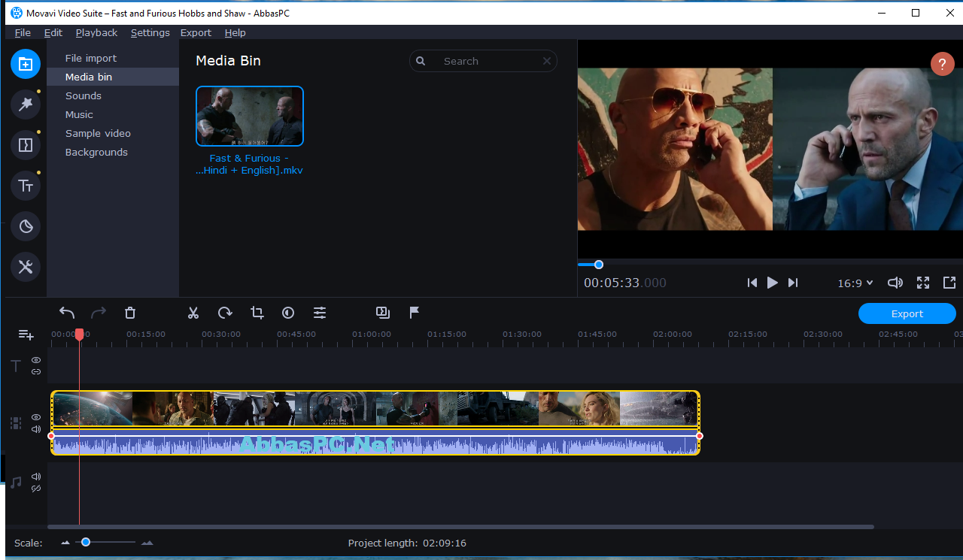Image resolution: width=963 pixels, height=560 pixels.
Task: Open the File menu
Action: [x=23, y=33]
